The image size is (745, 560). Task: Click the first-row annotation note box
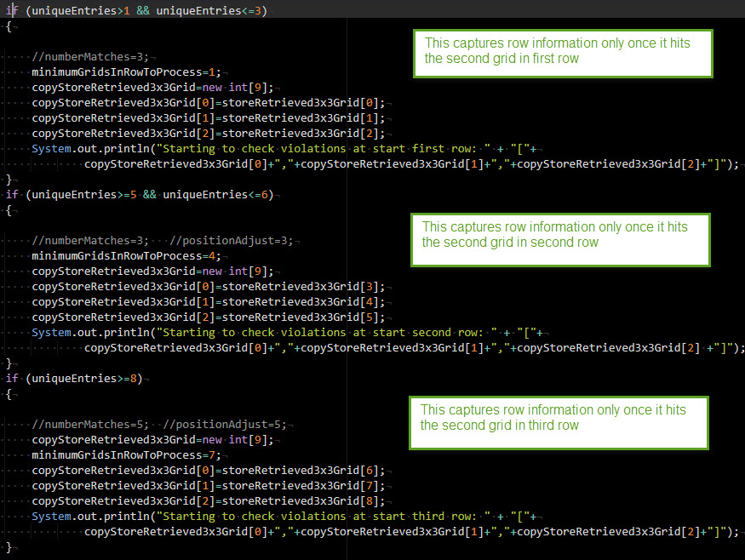click(x=563, y=53)
